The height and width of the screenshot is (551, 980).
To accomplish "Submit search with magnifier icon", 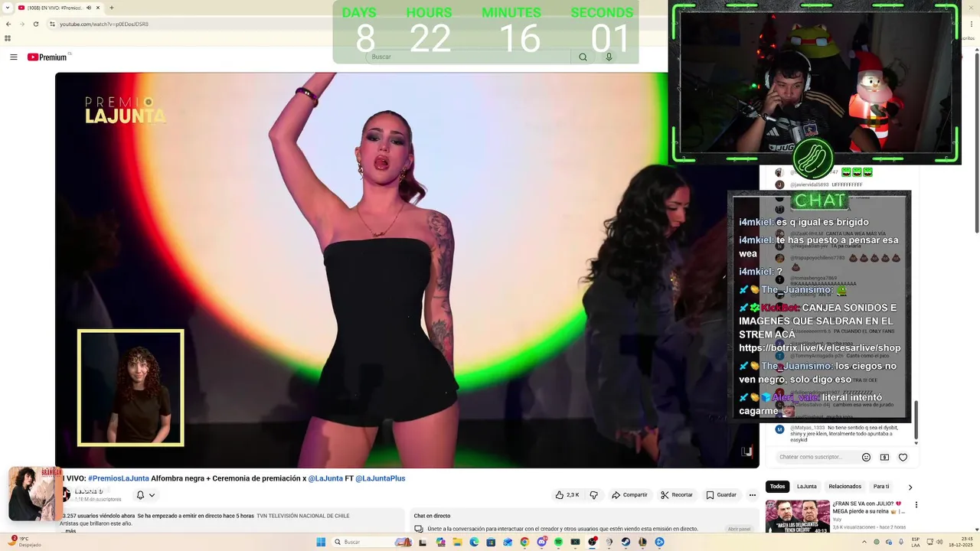I will tap(583, 57).
